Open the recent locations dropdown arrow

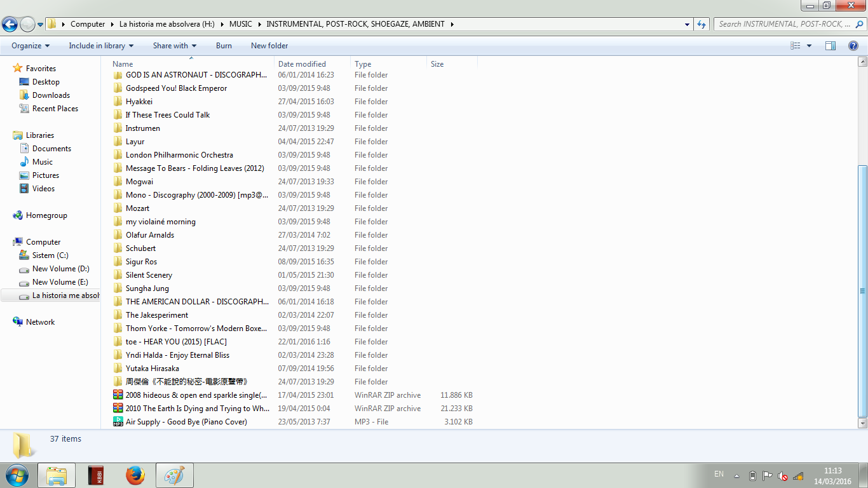point(41,25)
